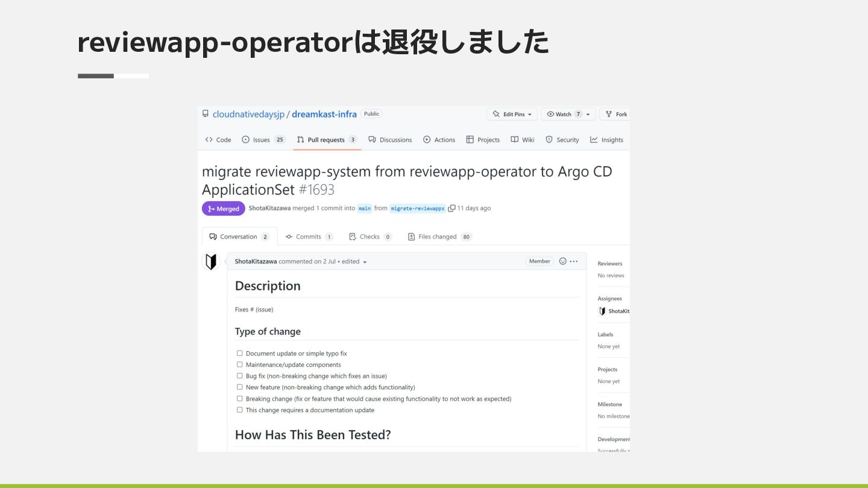
Task: Open the dreamkast-infra repository link
Action: (x=324, y=114)
